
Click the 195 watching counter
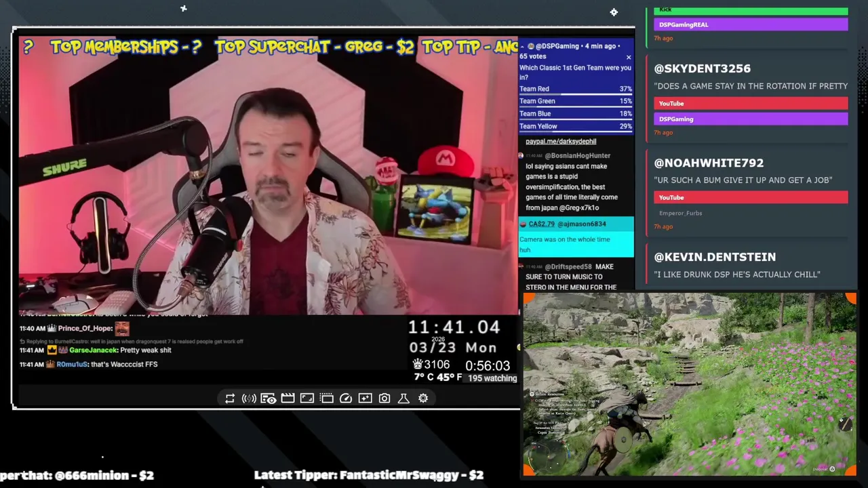point(492,378)
